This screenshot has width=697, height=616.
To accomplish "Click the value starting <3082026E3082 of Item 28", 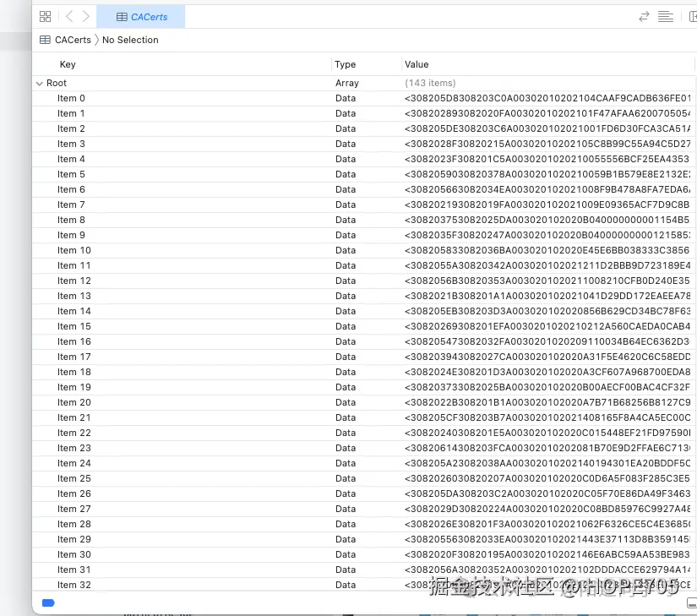I will point(547,524).
